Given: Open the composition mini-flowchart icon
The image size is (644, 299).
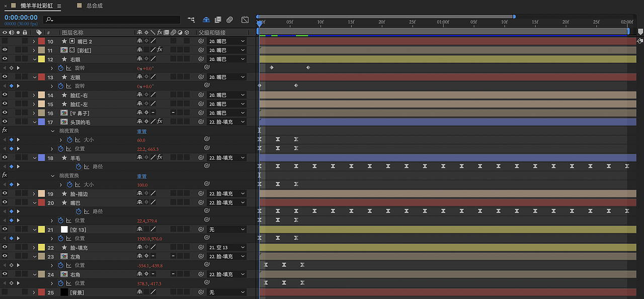Looking at the screenshot, I should 191,20.
